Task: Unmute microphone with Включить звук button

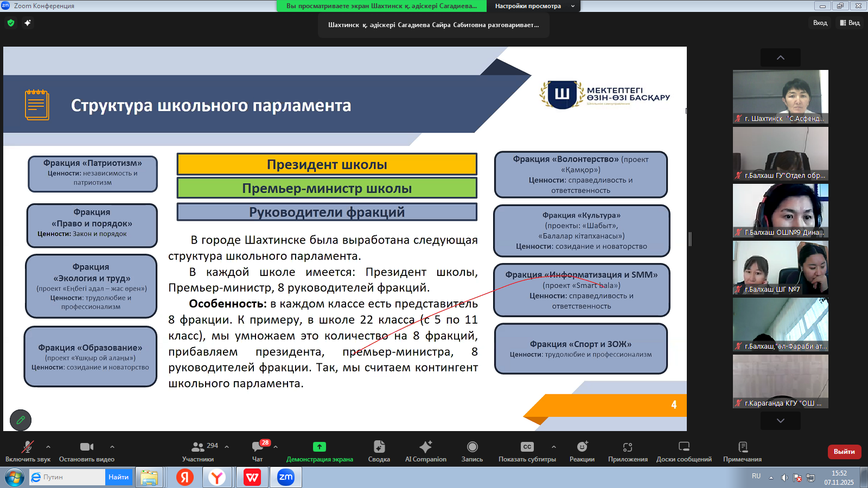Action: (28, 451)
